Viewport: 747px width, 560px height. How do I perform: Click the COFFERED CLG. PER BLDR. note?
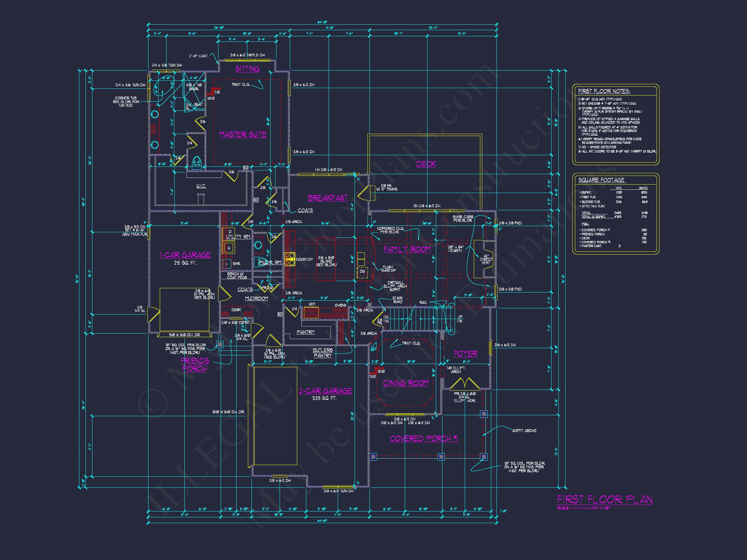click(390, 230)
